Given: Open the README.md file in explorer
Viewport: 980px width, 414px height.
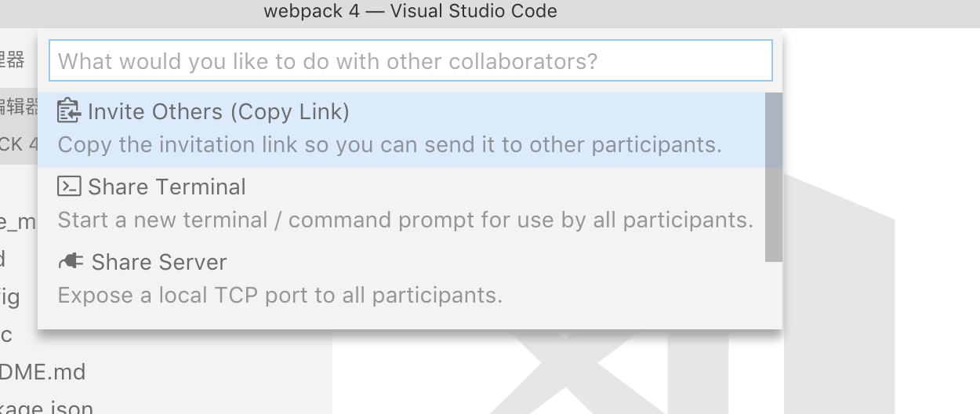Looking at the screenshot, I should [x=42, y=372].
